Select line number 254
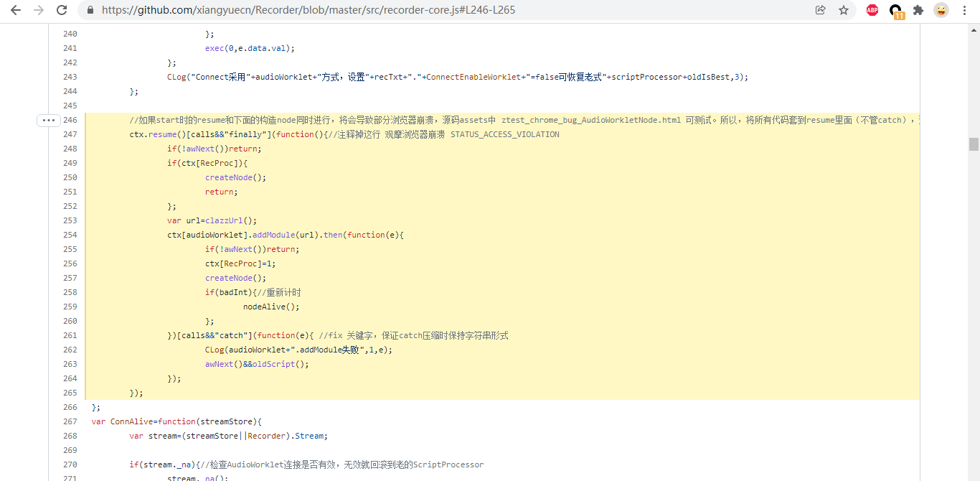980x481 pixels. click(x=70, y=235)
